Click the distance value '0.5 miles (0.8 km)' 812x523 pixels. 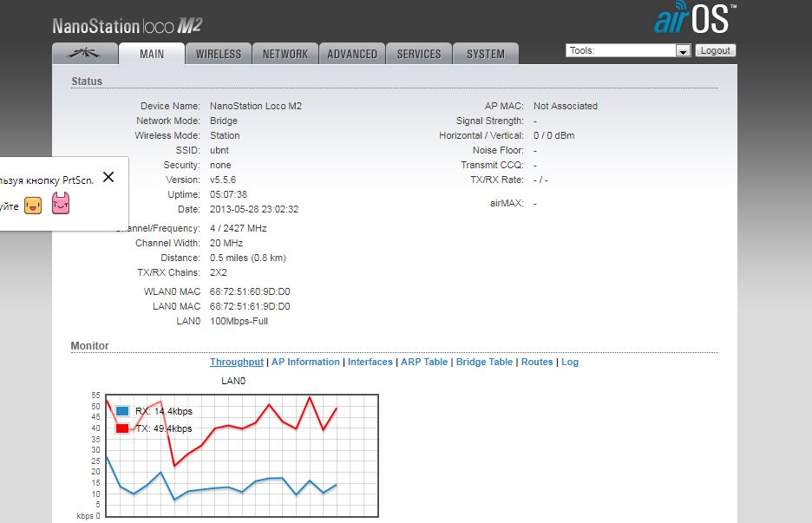pyautogui.click(x=248, y=258)
